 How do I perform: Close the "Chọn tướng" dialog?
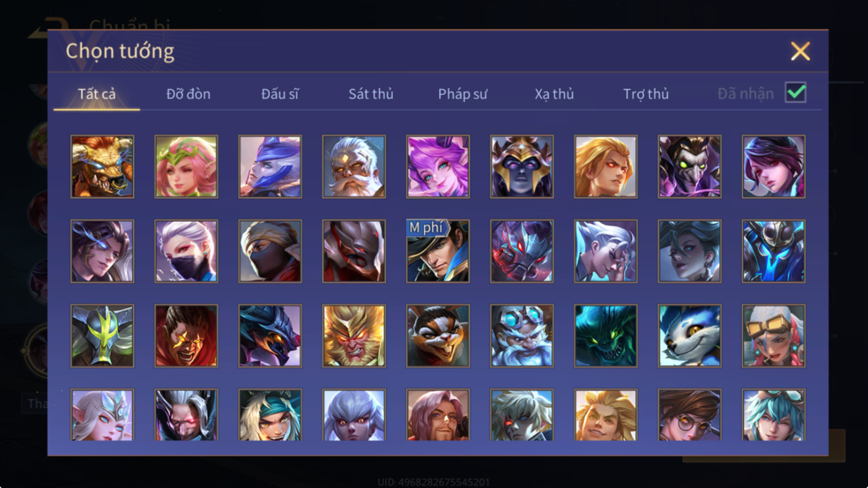coord(800,51)
